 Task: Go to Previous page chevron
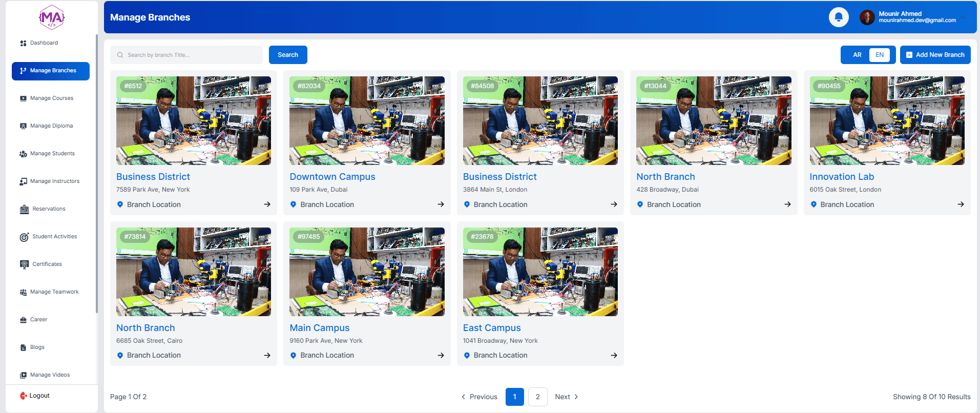[x=464, y=397]
